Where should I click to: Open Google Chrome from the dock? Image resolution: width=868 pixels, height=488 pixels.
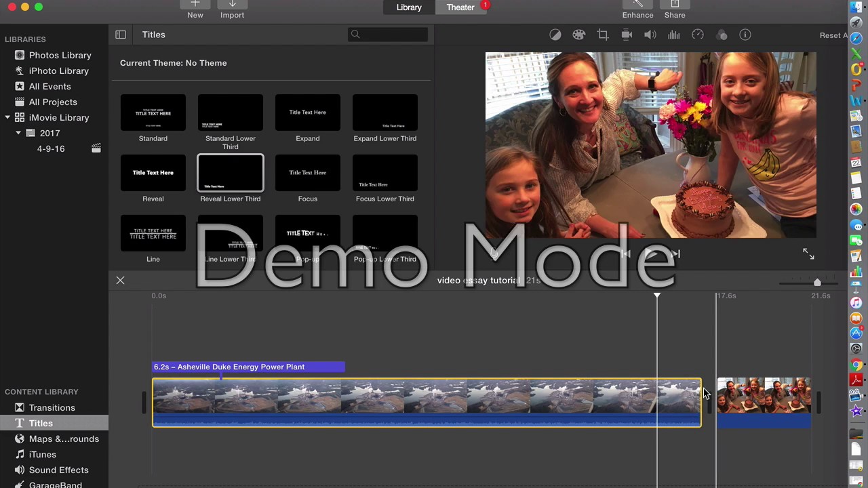pos(856,365)
